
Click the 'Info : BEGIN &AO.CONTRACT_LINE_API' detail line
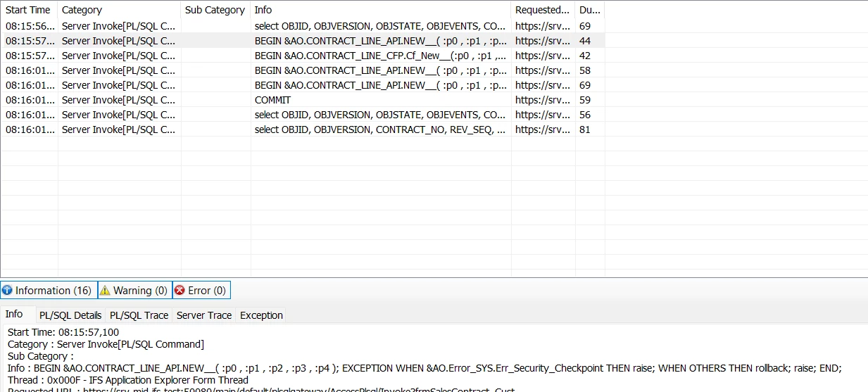point(424,368)
